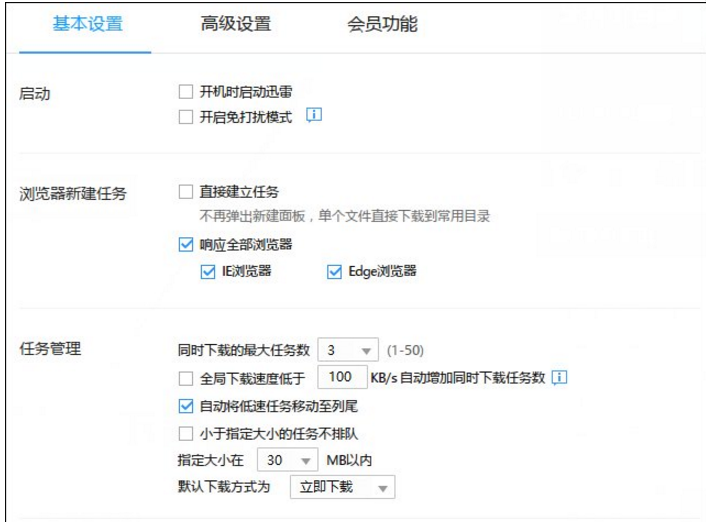The width and height of the screenshot is (706, 522).
Task: Uncheck the Edge浏览器 checkbox
Action: click(x=334, y=272)
